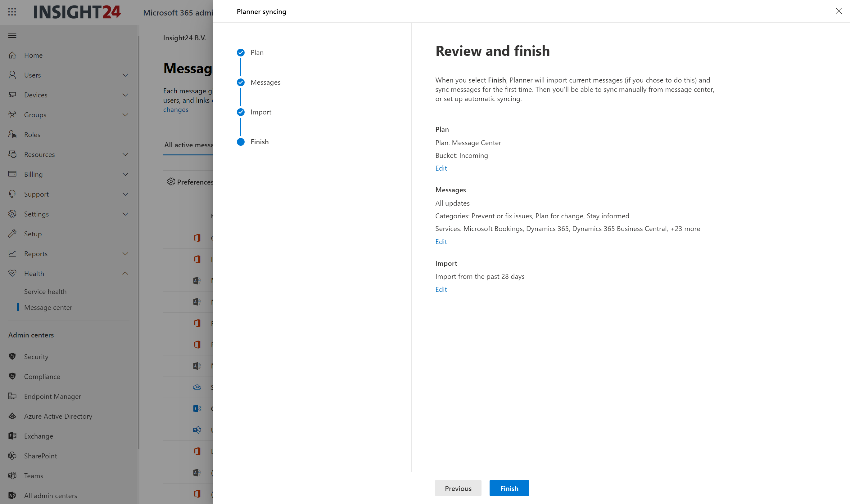Expand the Billing menu chevron
Screen dimensions: 850x504
pyautogui.click(x=125, y=174)
